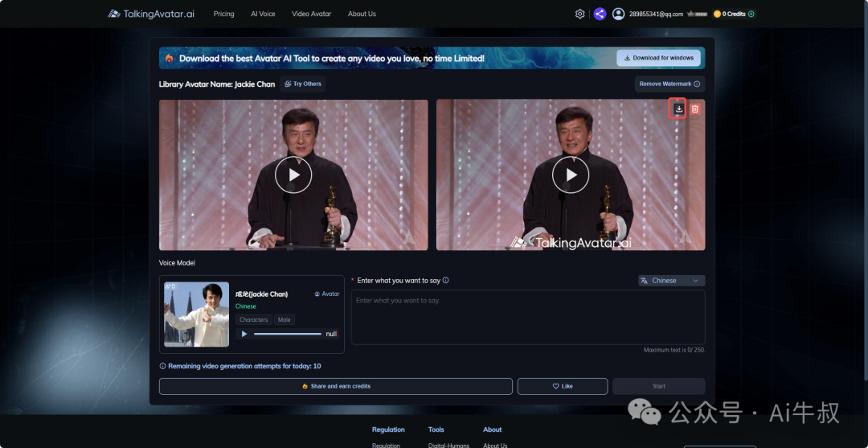
Task: Click the gold coin credits icon
Action: click(717, 14)
